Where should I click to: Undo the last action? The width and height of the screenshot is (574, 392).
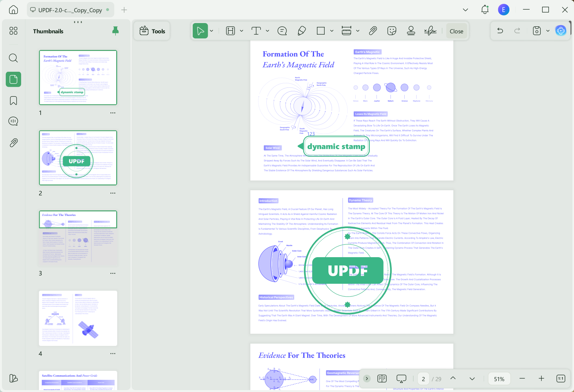coord(500,31)
